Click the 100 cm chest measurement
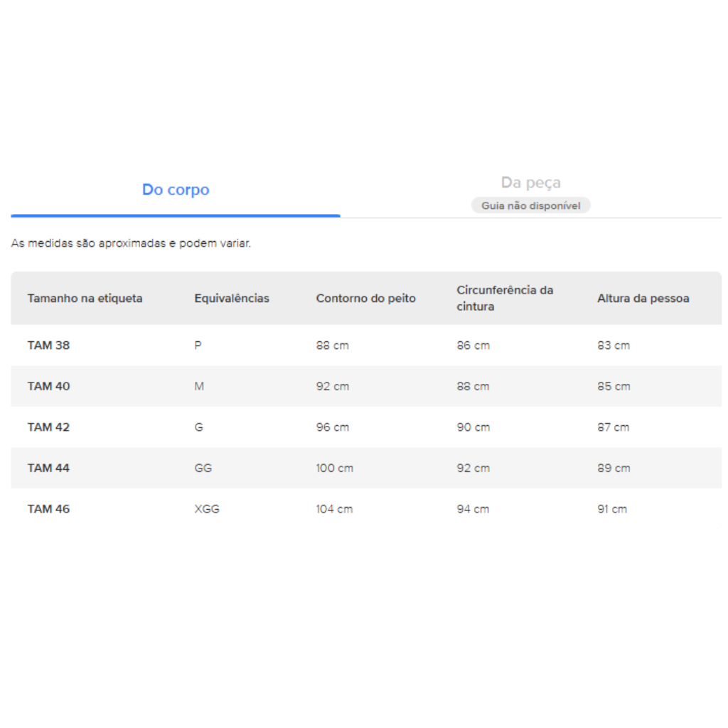Screen dimensions: 728x728 335,468
